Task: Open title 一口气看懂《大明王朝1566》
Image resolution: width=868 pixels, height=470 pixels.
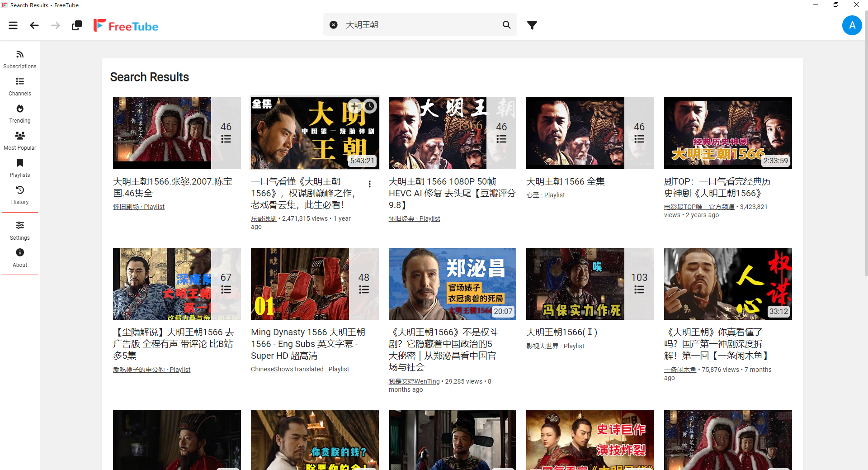Action: (x=304, y=193)
